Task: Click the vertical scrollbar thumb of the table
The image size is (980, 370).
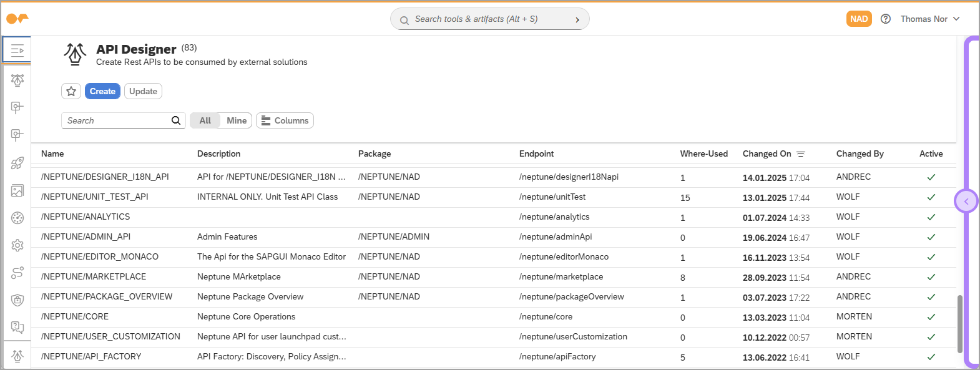Action: [959, 324]
